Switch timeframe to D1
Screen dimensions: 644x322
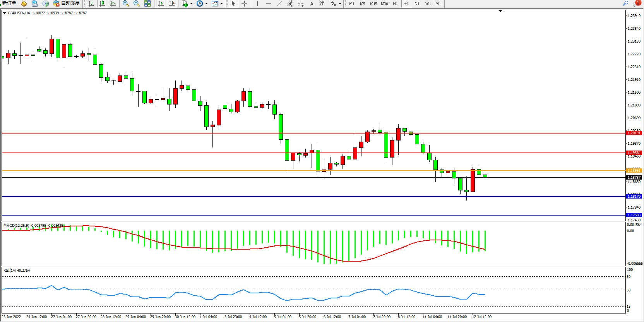(x=417, y=3)
